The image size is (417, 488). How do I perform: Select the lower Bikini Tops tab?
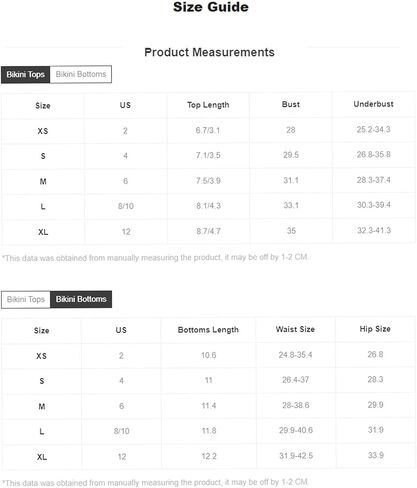click(26, 299)
